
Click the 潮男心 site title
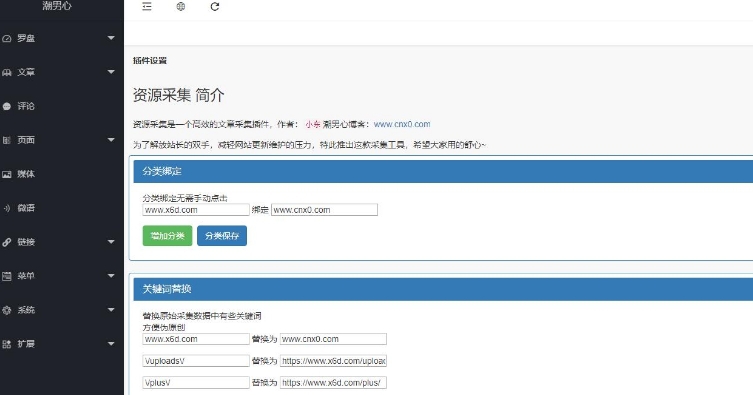[x=57, y=6]
